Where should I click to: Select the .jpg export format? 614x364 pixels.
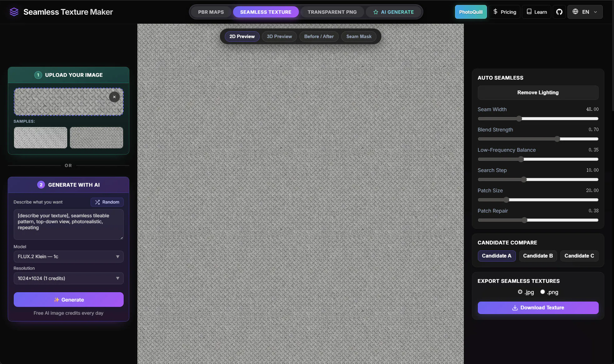click(x=520, y=292)
